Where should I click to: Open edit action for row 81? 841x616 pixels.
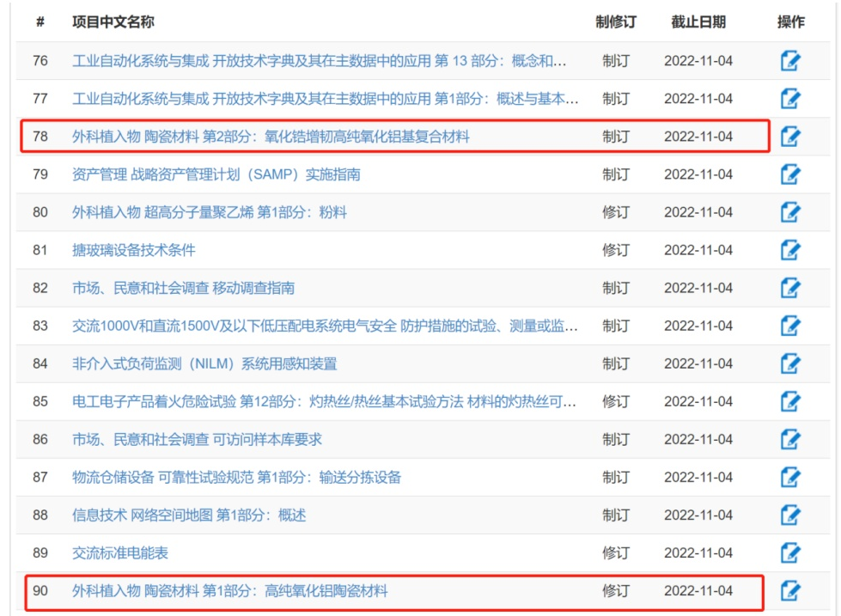pos(789,250)
